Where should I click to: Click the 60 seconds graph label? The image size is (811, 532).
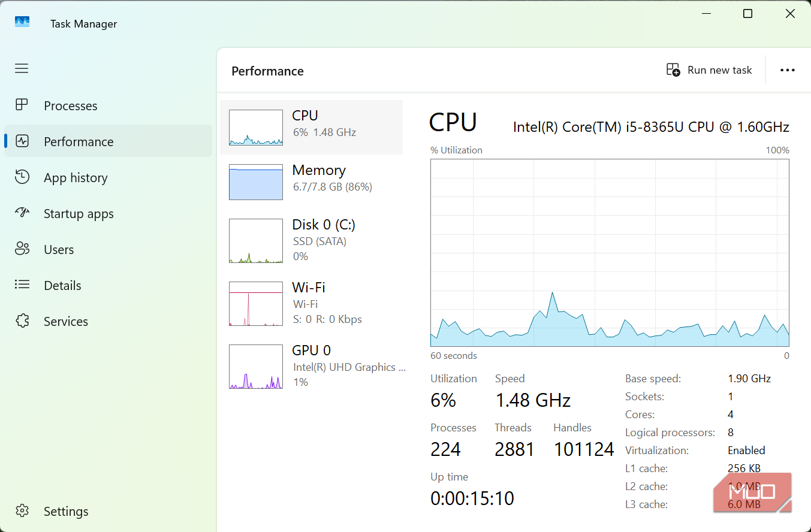(454, 356)
